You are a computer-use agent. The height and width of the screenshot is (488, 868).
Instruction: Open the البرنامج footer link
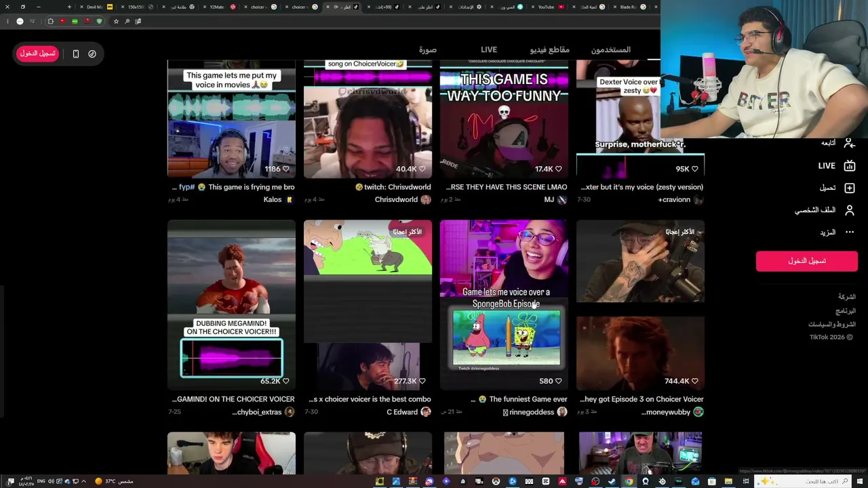(x=846, y=311)
